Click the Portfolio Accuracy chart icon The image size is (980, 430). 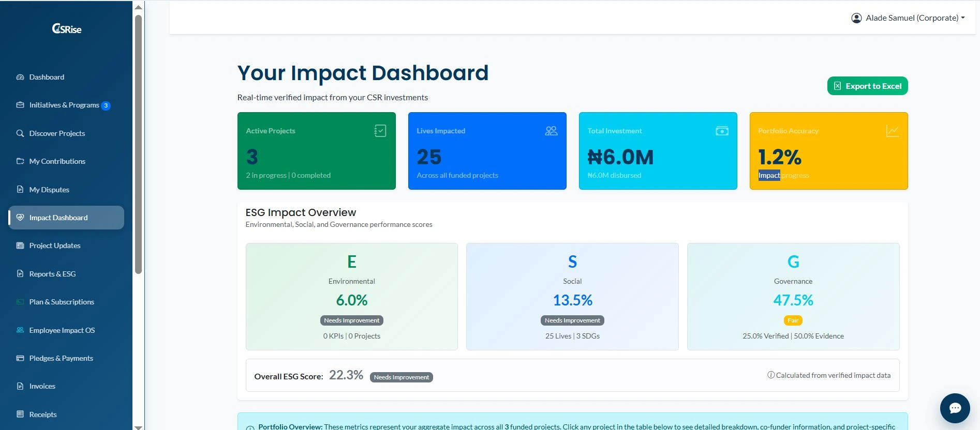tap(893, 131)
